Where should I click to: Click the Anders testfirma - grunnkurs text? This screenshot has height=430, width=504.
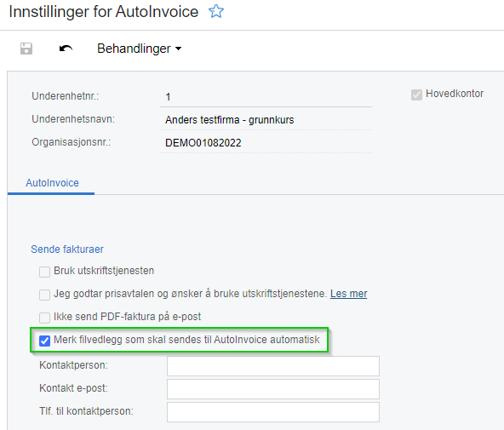click(230, 120)
